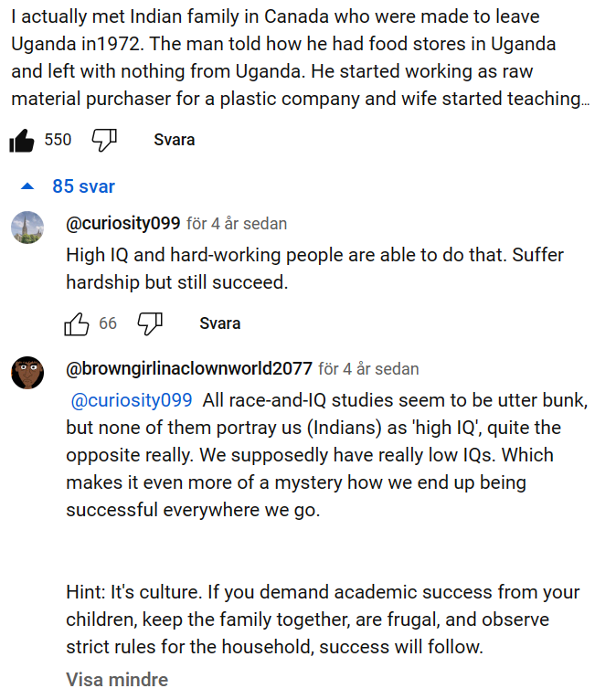Click timestamp beside @browngirlinaclownworld2077
Viewport: 616px width, 699px height.
[369, 369]
